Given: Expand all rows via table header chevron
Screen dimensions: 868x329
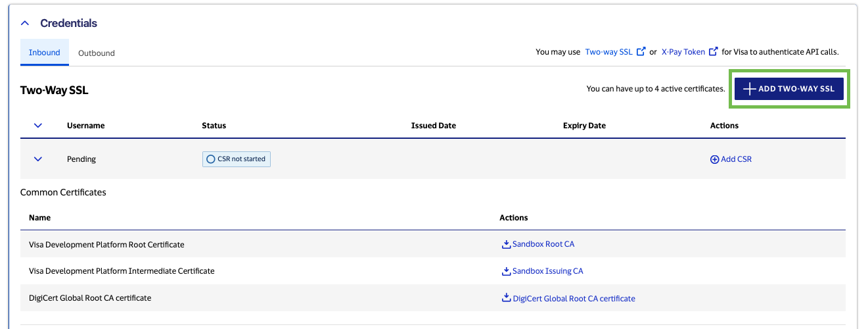Looking at the screenshot, I should coord(38,126).
